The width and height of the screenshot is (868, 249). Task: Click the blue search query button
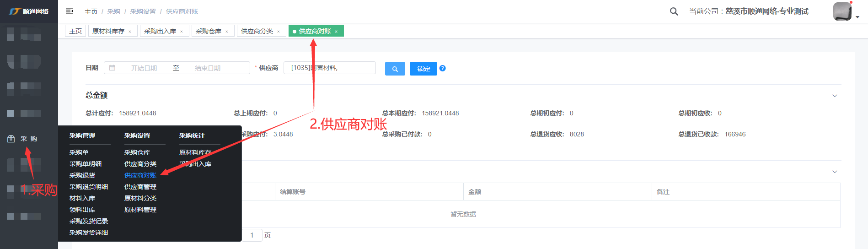[395, 69]
